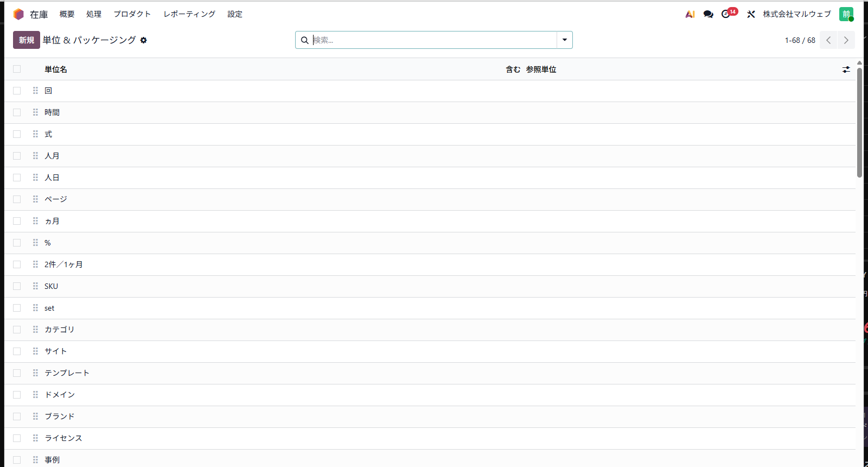Click the 在庫 app logo icon
This screenshot has width=868, height=467.
(x=18, y=14)
